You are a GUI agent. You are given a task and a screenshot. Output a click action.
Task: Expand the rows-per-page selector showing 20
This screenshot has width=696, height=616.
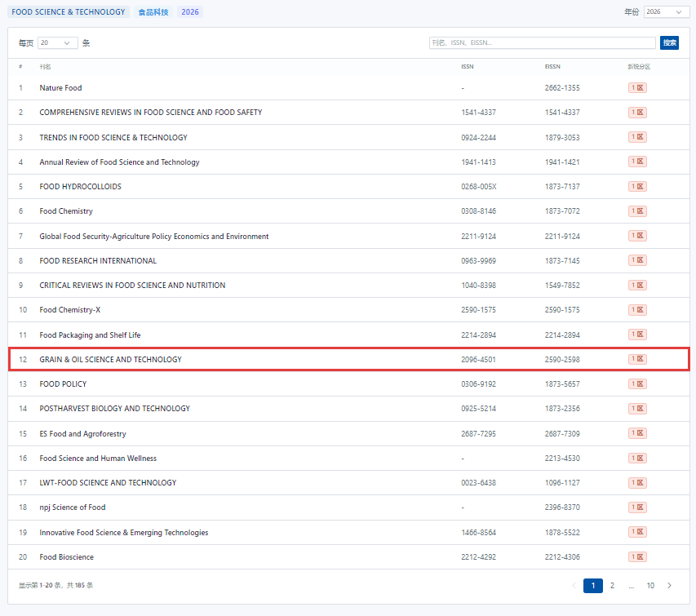tap(57, 43)
